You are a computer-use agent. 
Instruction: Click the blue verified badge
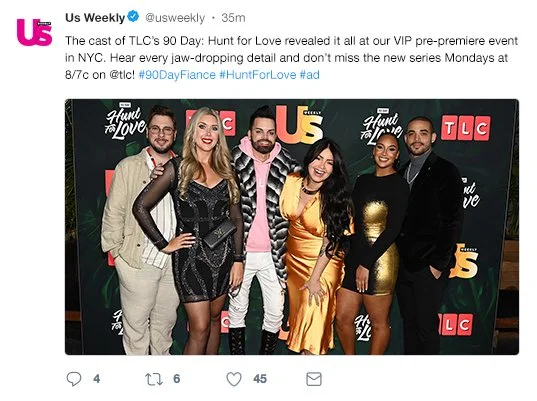(133, 16)
